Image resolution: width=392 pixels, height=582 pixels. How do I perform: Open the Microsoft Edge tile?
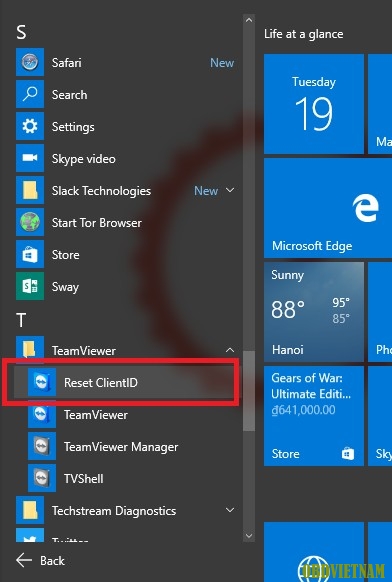tap(328, 208)
